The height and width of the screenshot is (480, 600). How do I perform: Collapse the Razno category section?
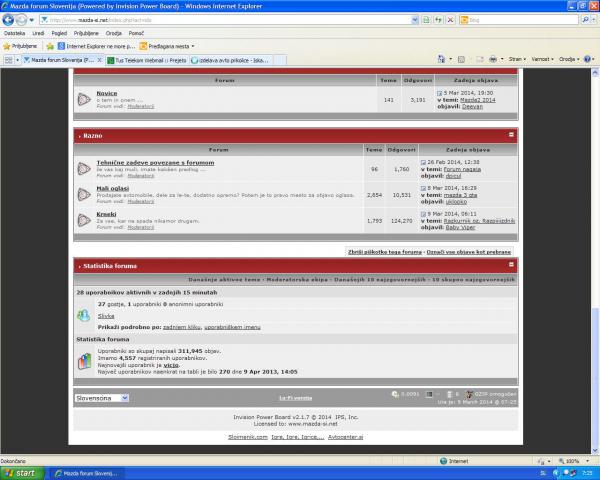click(x=511, y=135)
